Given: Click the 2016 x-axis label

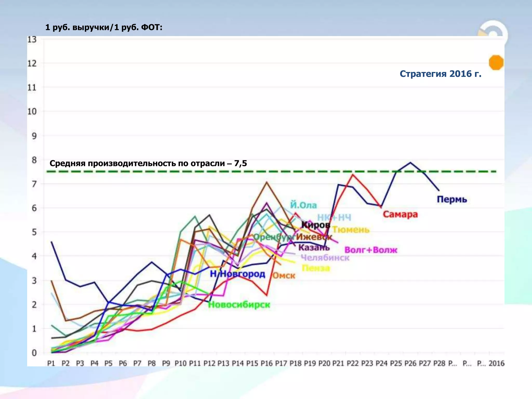Looking at the screenshot, I should click(x=496, y=363).
